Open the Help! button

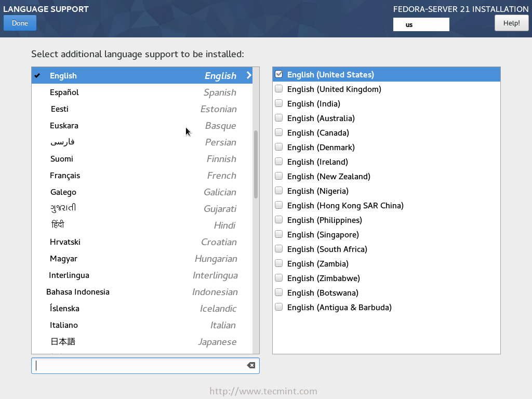pyautogui.click(x=511, y=23)
